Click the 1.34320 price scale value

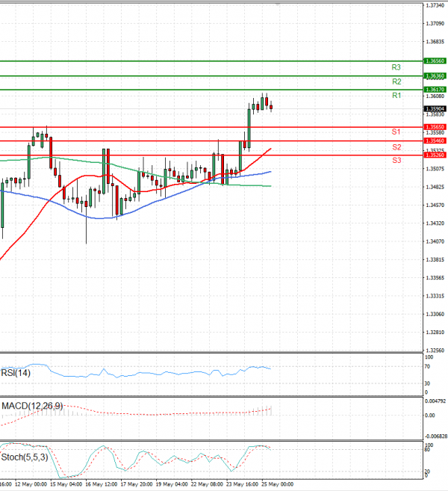point(435,223)
